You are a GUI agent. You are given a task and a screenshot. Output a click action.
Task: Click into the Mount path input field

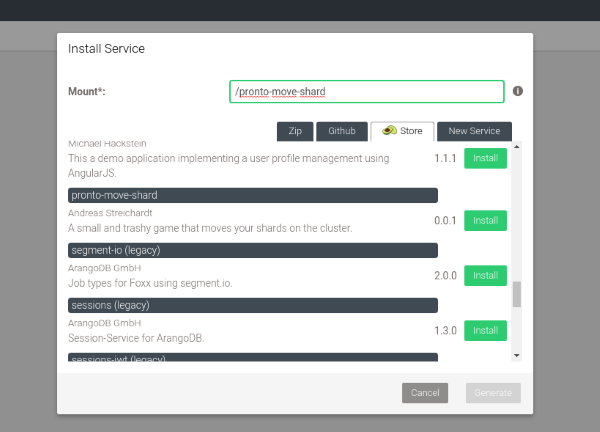tap(366, 91)
